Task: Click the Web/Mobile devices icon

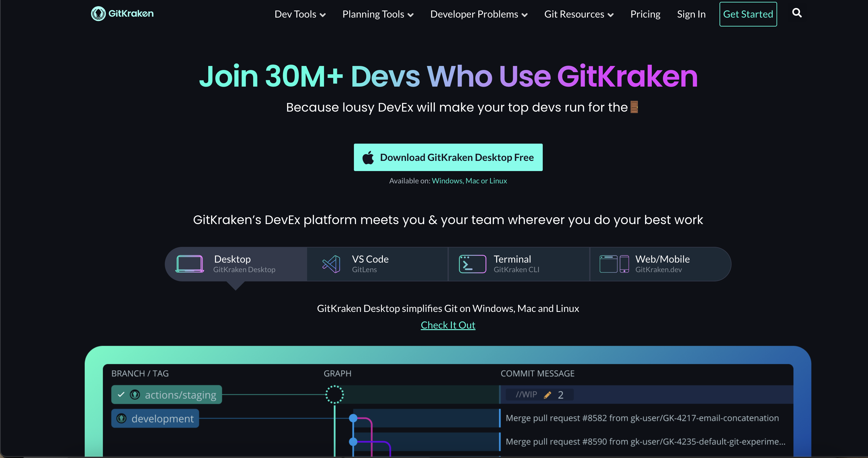Action: pos(614,264)
